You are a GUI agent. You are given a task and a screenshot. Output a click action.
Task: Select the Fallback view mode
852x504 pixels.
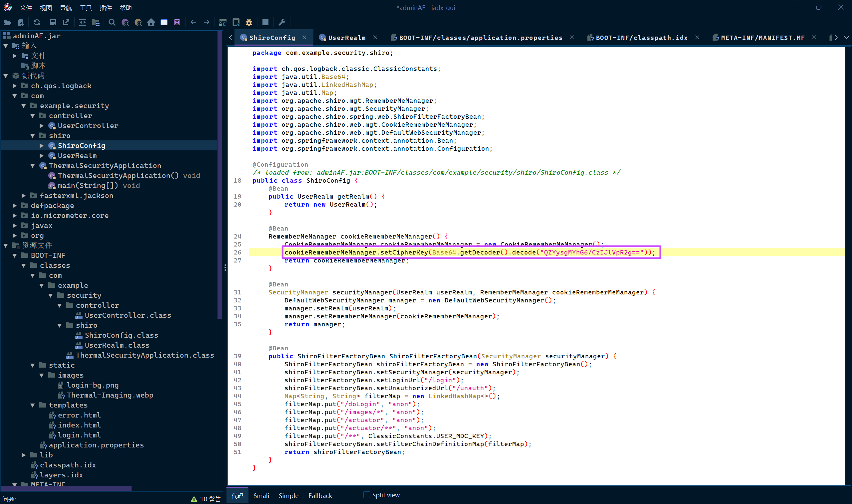pos(320,495)
